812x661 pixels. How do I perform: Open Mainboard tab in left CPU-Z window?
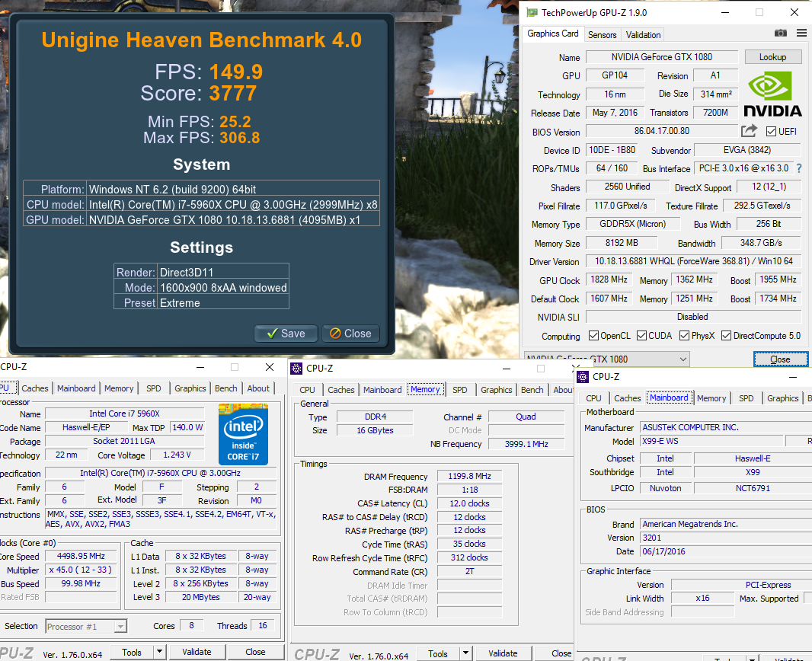(x=76, y=388)
